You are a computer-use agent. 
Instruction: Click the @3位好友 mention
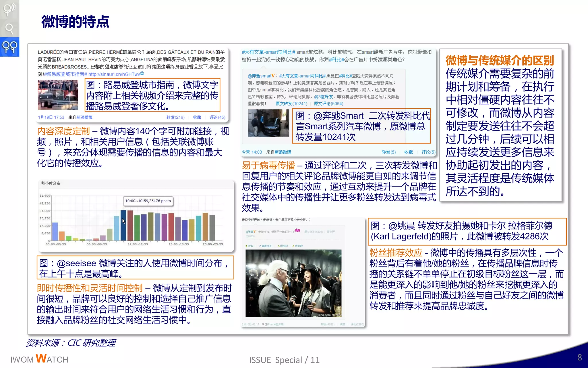pyautogui.click(x=324, y=97)
